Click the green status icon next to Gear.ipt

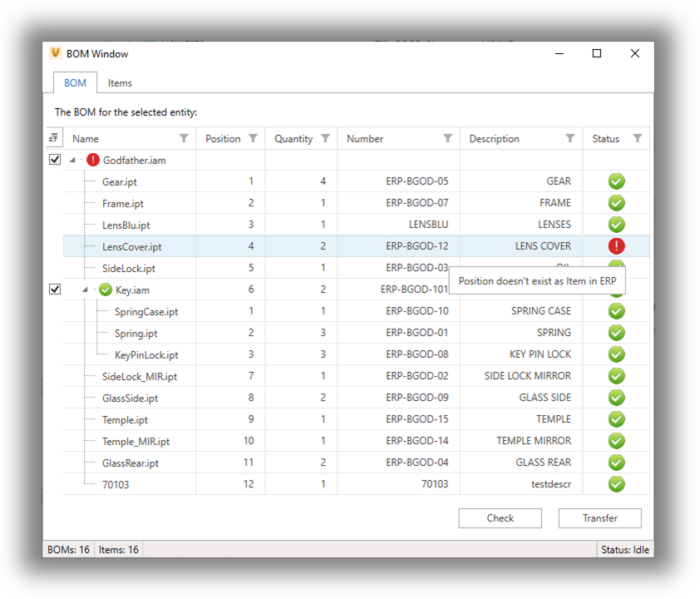click(616, 181)
